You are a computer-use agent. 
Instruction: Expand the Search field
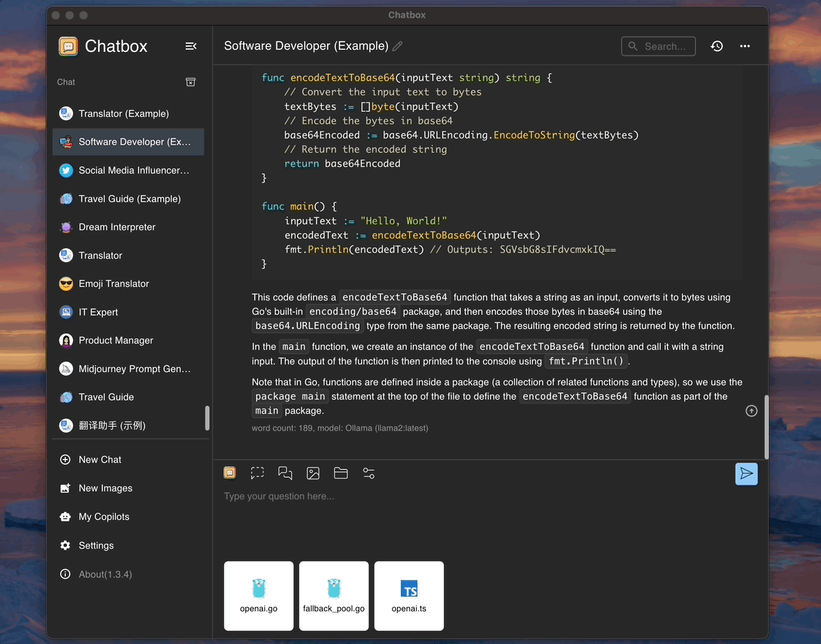click(x=658, y=46)
